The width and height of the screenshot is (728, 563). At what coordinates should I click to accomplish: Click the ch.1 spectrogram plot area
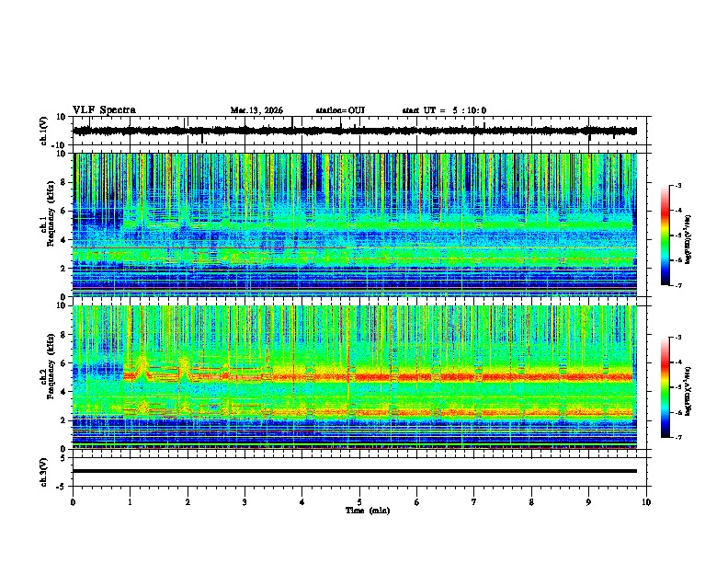(x=355, y=224)
